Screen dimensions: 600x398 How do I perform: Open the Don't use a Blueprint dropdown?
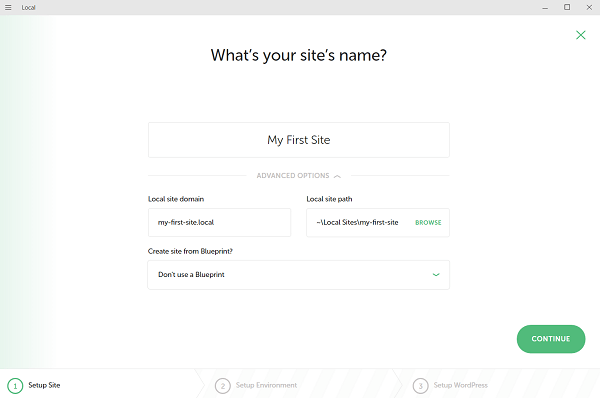(298, 275)
